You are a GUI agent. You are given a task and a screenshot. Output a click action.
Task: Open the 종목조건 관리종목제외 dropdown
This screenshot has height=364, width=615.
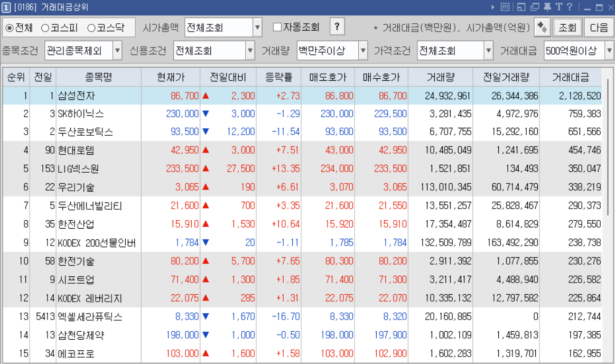pos(83,51)
